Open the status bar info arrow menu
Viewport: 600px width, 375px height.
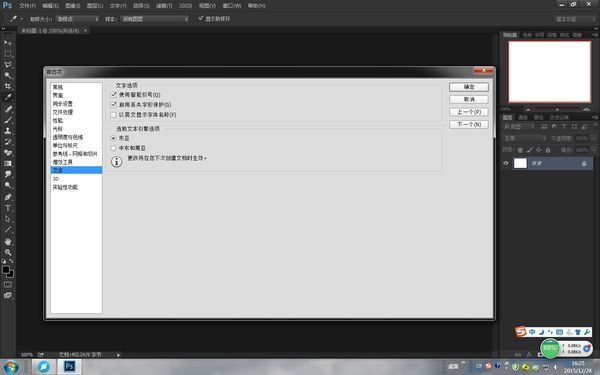point(118,355)
